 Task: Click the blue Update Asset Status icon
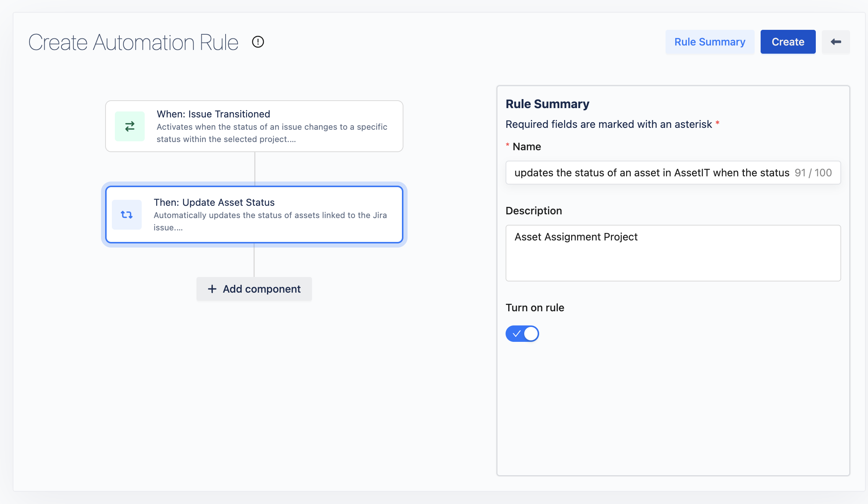(x=127, y=215)
